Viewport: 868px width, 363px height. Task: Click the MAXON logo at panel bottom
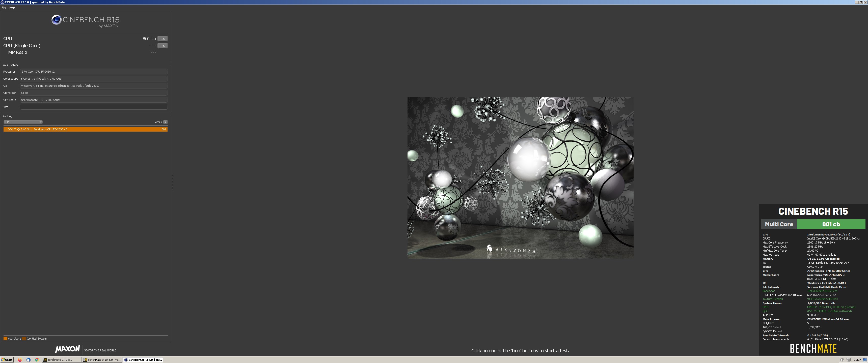point(67,349)
